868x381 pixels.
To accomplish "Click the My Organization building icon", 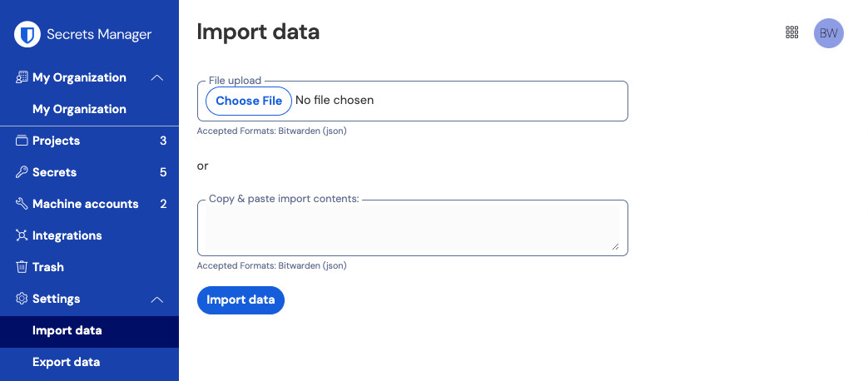I will 22,77.
